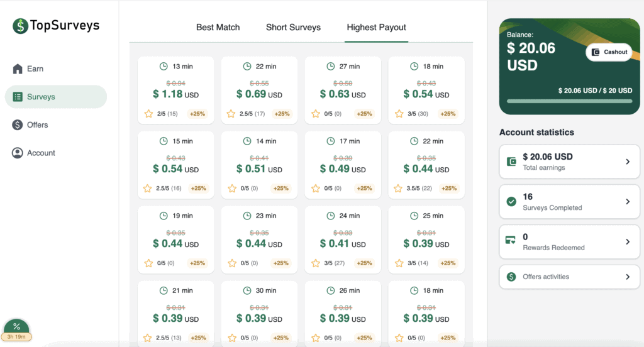644x347 pixels.
Task: Click the balance progress bar
Action: coord(569,101)
